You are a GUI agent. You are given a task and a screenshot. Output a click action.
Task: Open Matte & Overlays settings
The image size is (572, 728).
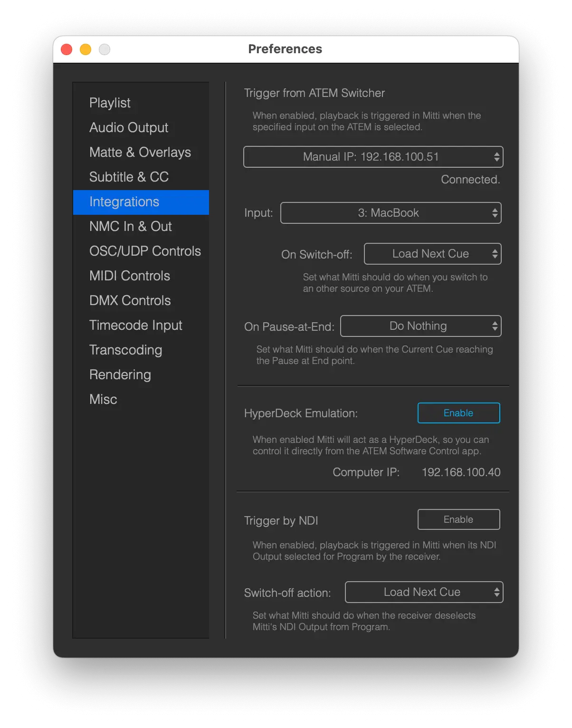(x=141, y=152)
